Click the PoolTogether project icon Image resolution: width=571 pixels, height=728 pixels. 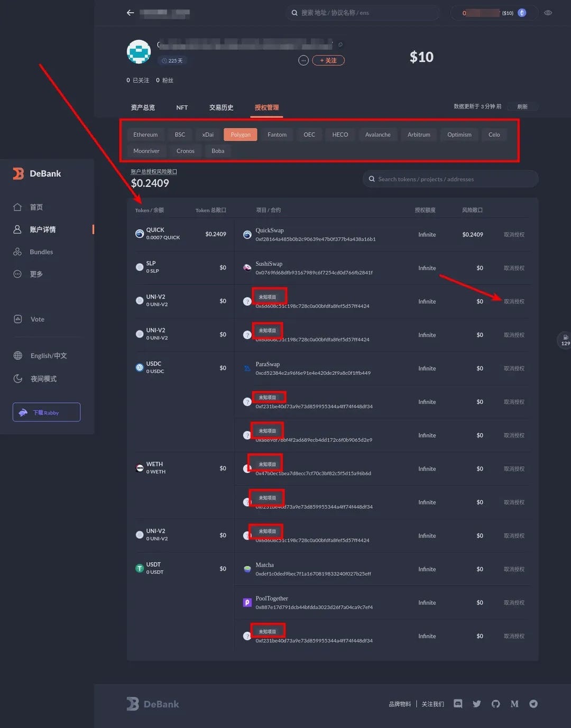247,603
